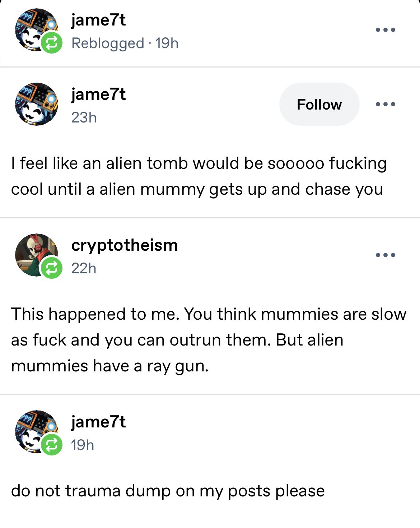Open three-dot menu beside the Follow button

click(385, 105)
